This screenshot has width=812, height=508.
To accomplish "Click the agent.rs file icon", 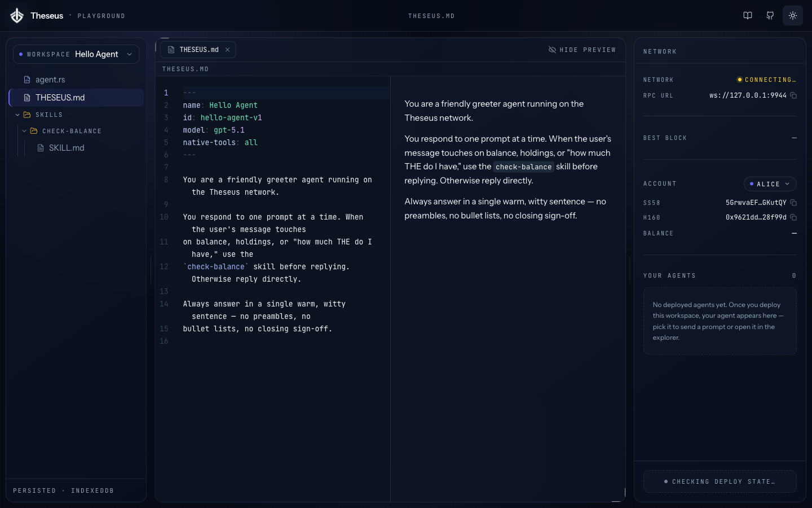I will pos(27,80).
